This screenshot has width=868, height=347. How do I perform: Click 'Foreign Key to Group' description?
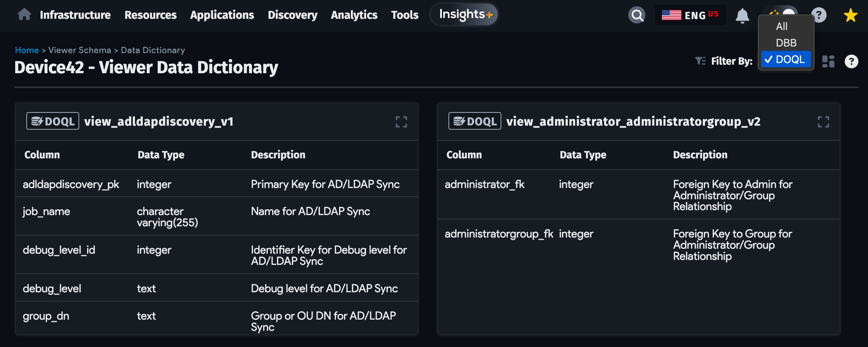732,245
